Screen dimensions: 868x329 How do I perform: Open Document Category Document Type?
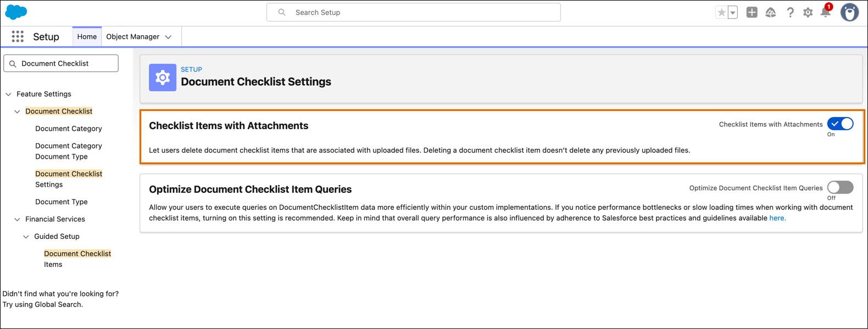(x=69, y=151)
